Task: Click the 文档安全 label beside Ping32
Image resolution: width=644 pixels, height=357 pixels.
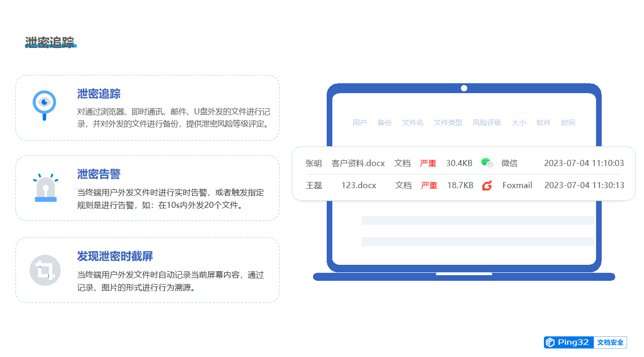Action: click(611, 342)
